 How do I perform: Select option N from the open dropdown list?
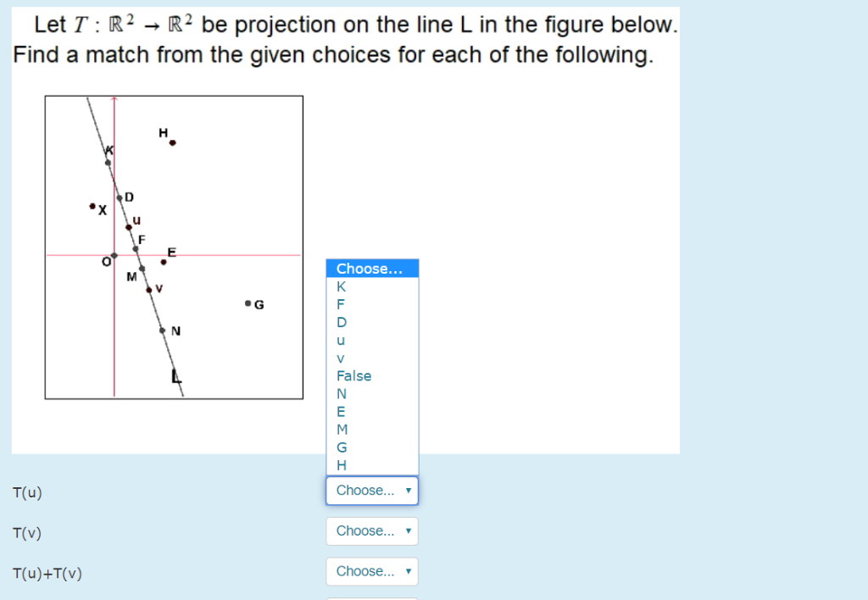[x=341, y=393]
